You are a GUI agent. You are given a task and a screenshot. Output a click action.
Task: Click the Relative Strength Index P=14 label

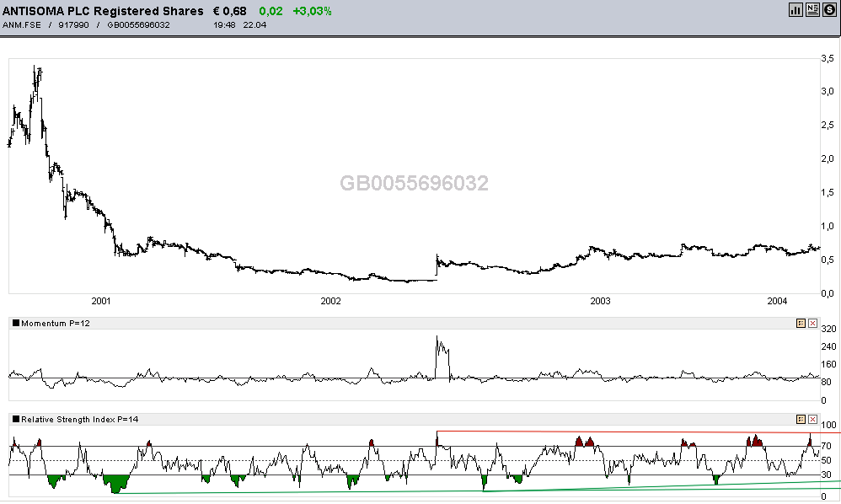(80, 419)
